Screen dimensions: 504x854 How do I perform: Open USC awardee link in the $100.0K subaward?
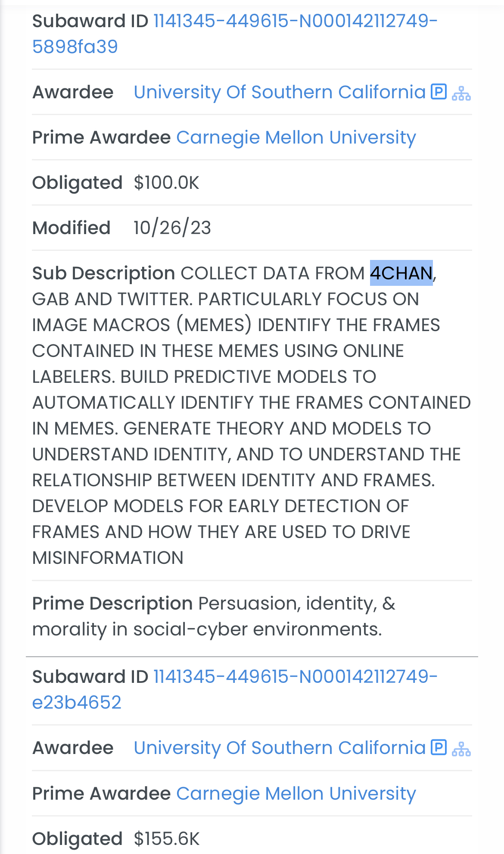(280, 92)
